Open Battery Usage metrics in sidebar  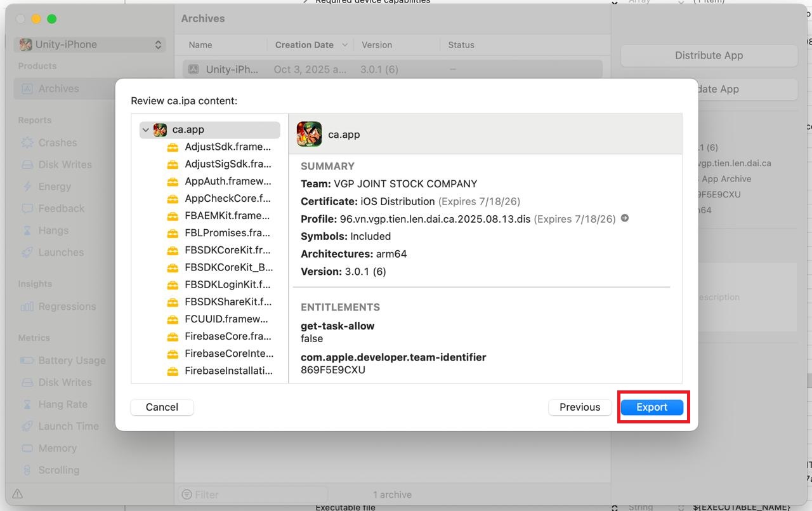[x=72, y=361]
